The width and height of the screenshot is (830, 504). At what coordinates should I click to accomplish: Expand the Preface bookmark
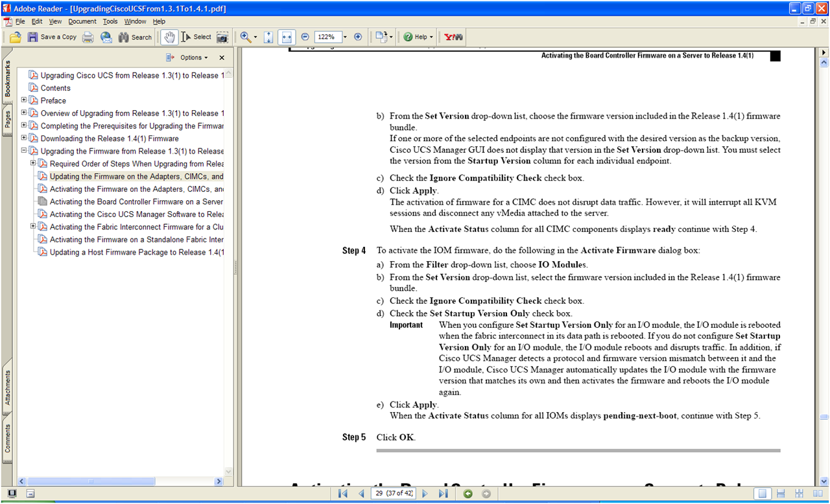point(24,100)
